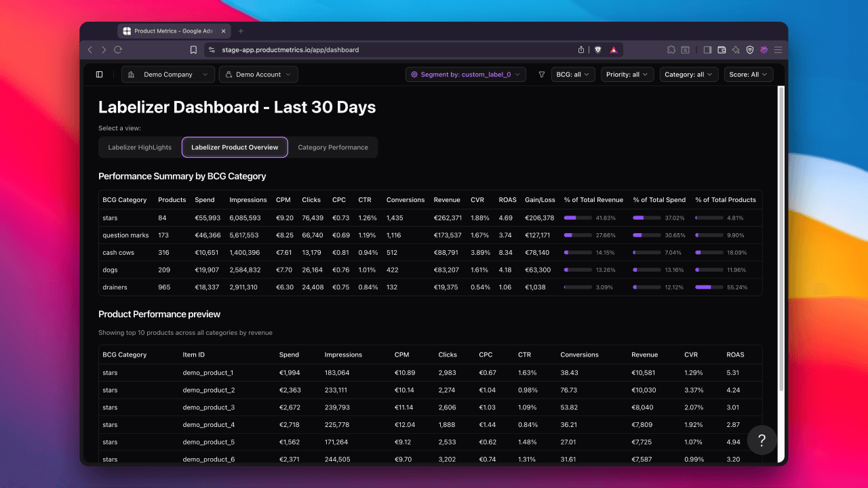Open the browser extensions puzzle icon

[x=671, y=49]
